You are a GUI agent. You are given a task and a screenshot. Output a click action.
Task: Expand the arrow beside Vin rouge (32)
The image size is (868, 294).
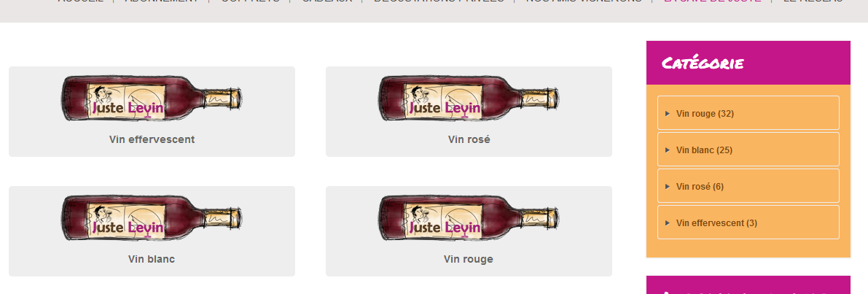pyautogui.click(x=668, y=114)
